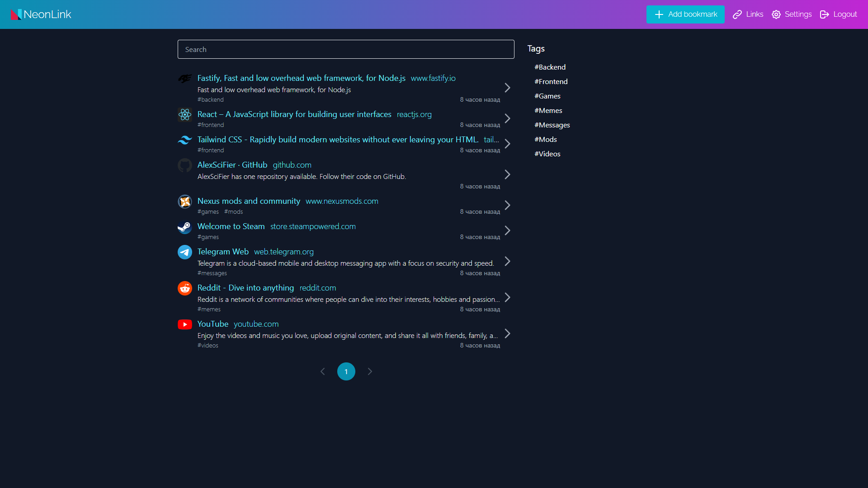Filter by the #Games tag
The width and height of the screenshot is (868, 488).
click(x=547, y=96)
